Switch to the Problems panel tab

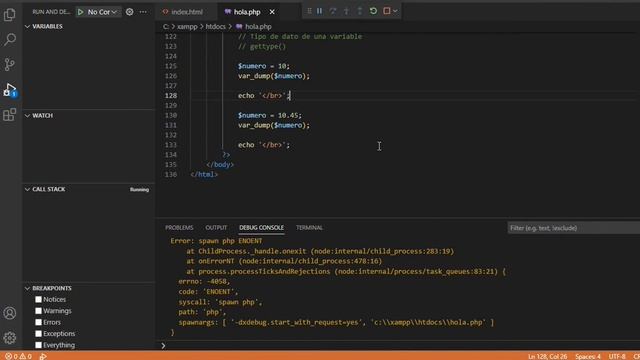click(x=179, y=227)
